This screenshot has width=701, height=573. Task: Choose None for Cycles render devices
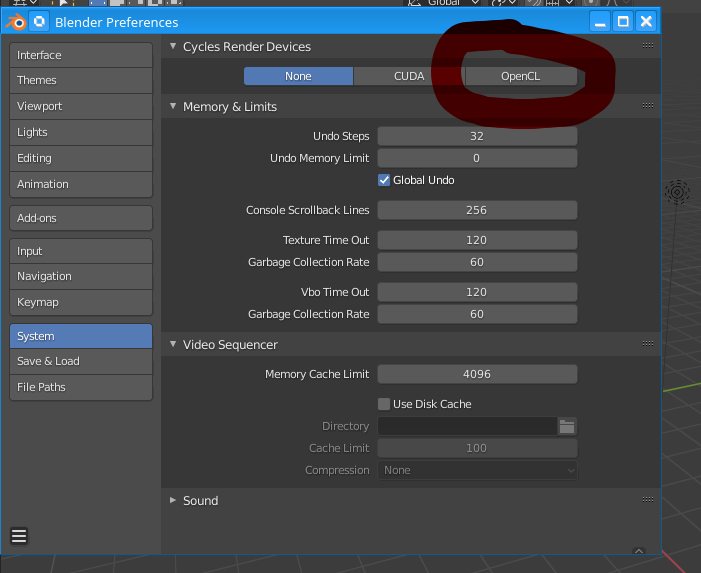298,76
